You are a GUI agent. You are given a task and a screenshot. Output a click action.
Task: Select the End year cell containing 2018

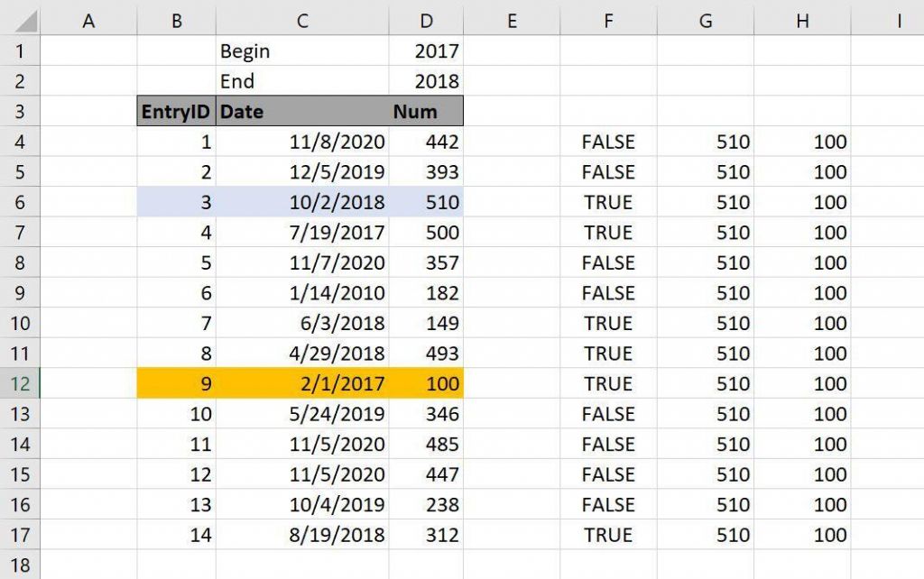(x=427, y=81)
